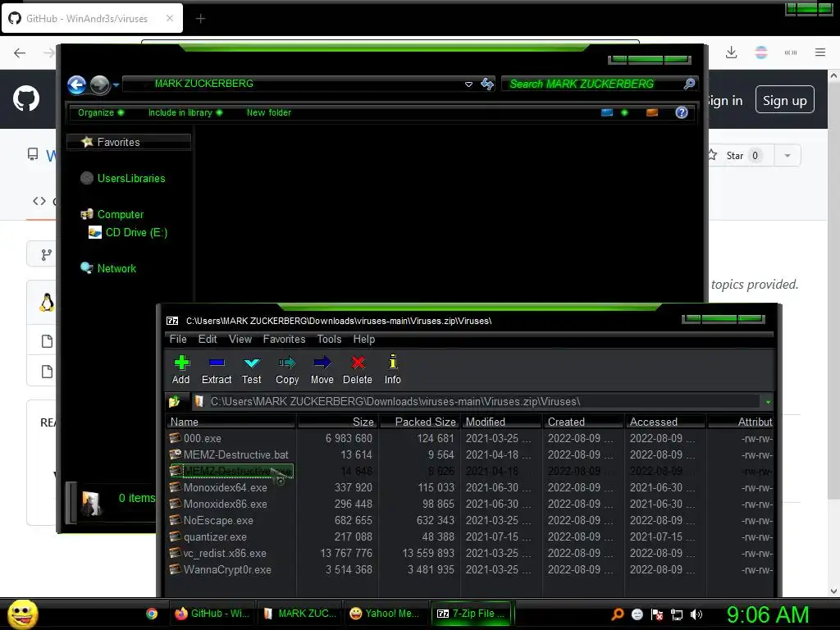Select quantizer.exe file row
Image resolution: width=840 pixels, height=630 pixels.
(x=470, y=536)
